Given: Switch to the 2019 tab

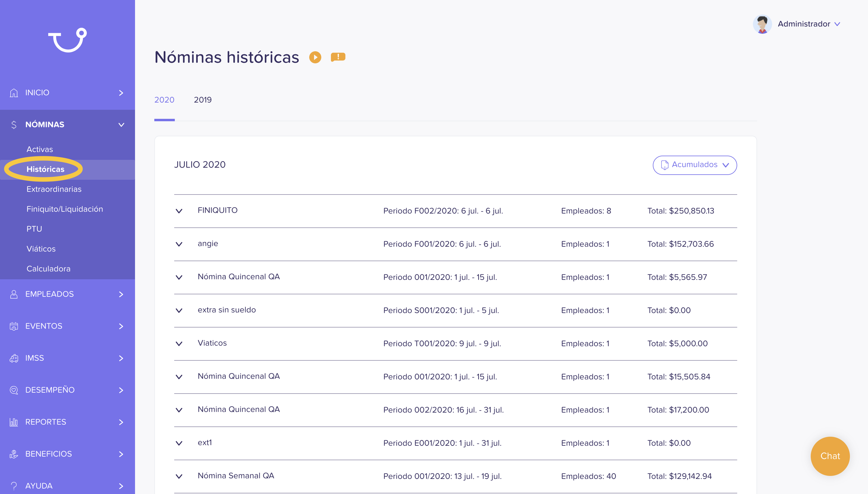Looking at the screenshot, I should pos(203,100).
